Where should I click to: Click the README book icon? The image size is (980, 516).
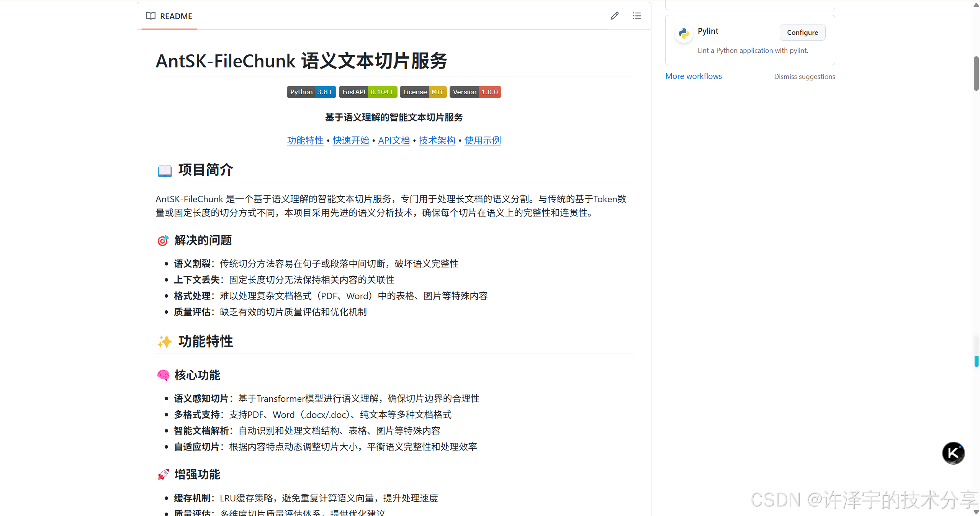coord(151,16)
